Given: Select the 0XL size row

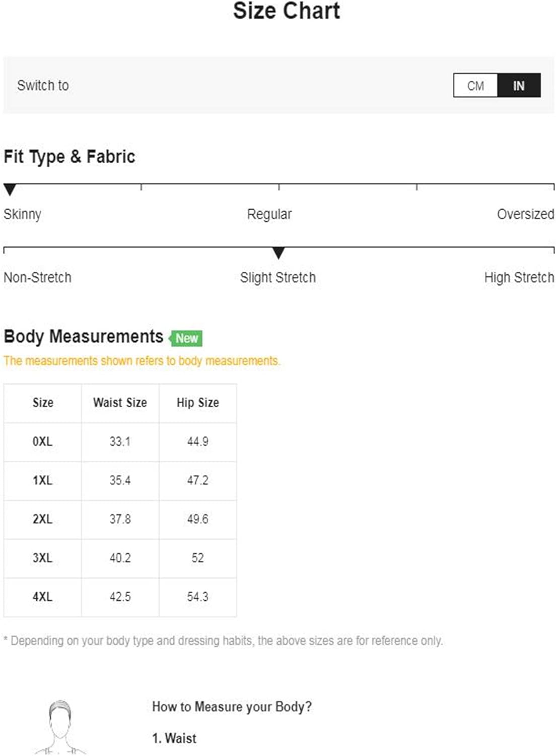Looking at the screenshot, I should [x=120, y=442].
